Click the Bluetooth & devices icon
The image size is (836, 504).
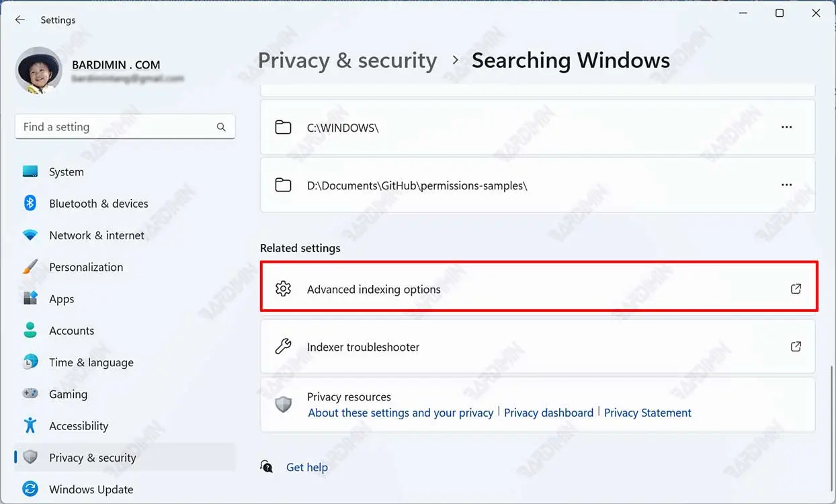click(x=30, y=203)
